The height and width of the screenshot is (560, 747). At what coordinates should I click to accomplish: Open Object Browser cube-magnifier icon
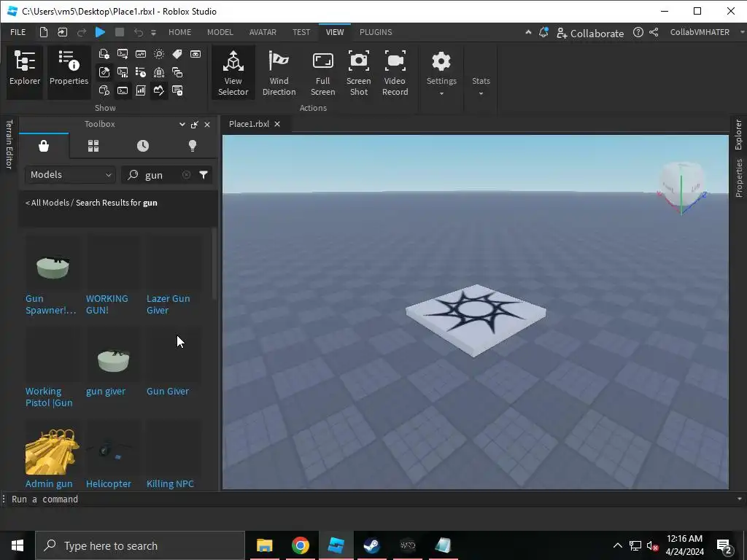pyautogui.click(x=104, y=90)
